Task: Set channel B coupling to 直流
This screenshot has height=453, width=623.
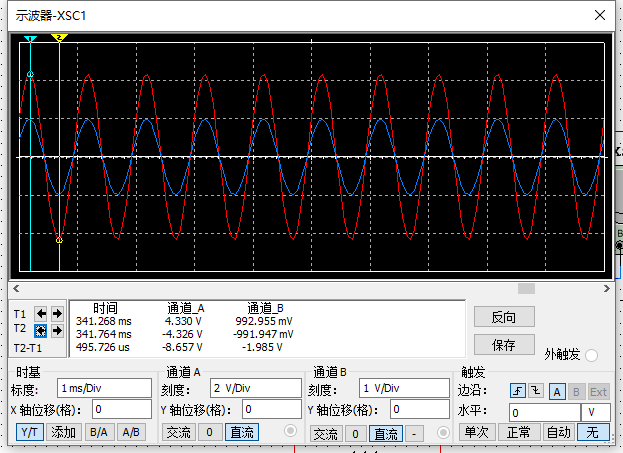Action: [x=386, y=434]
